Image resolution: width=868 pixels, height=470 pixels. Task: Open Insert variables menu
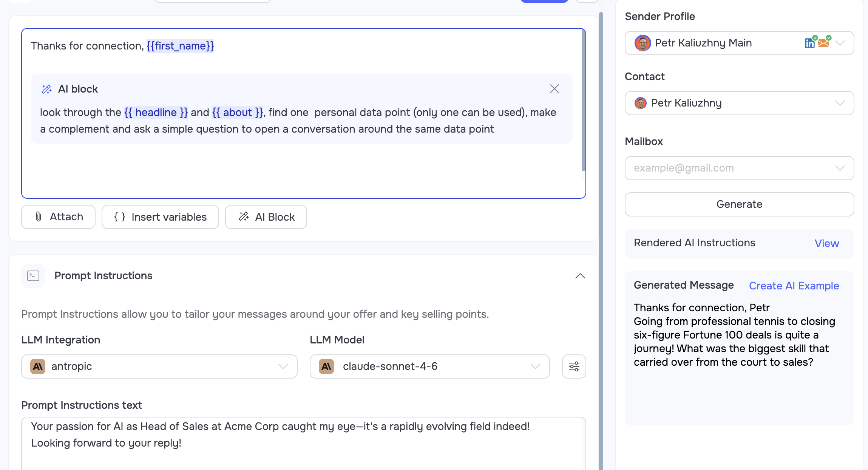(x=160, y=217)
